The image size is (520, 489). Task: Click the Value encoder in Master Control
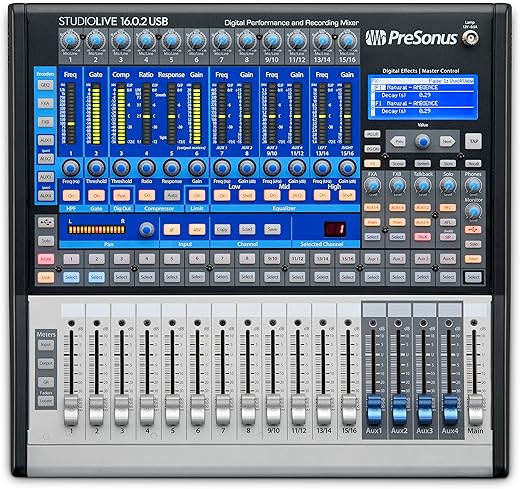point(423,141)
